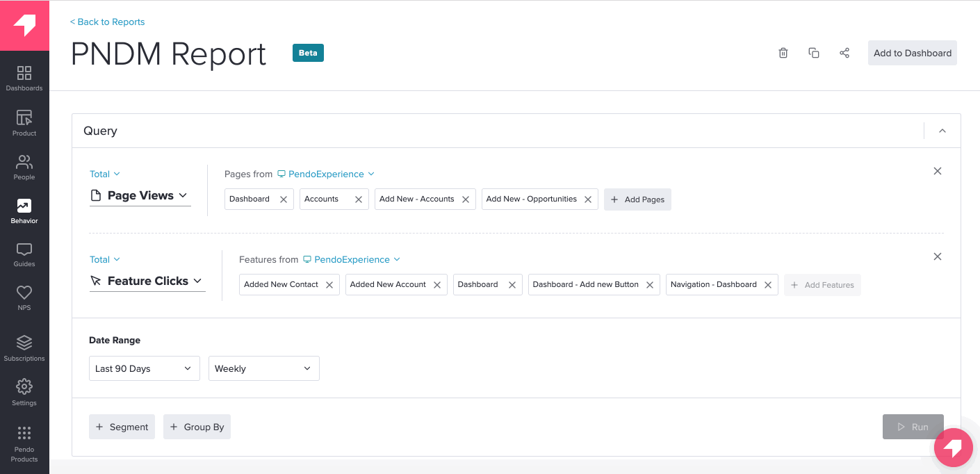Remove the Added New Contact feature chip
980x474 pixels.
click(x=329, y=285)
